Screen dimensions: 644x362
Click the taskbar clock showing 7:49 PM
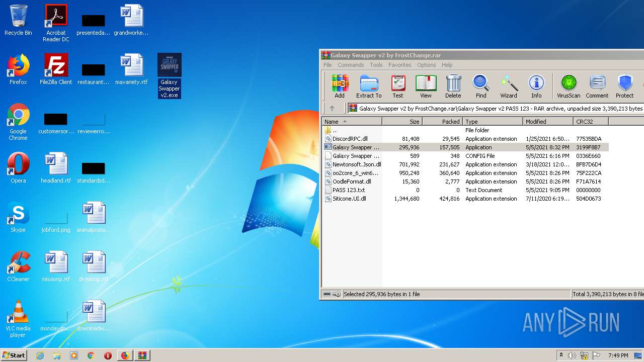[618, 355]
